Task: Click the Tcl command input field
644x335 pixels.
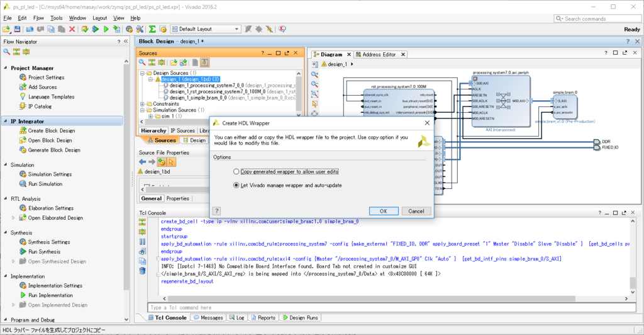Action: [391, 307]
